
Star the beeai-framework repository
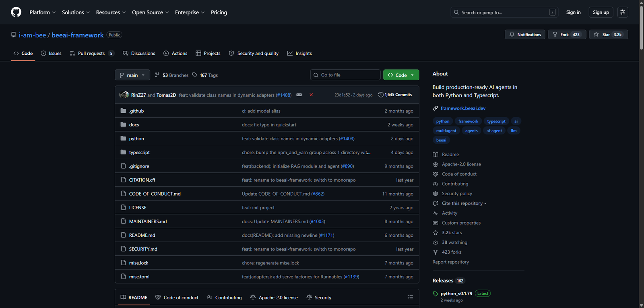pyautogui.click(x=608, y=35)
